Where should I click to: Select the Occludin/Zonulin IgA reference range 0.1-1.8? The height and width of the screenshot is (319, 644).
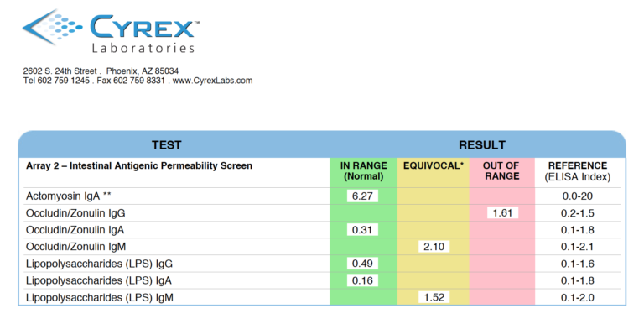click(x=578, y=230)
